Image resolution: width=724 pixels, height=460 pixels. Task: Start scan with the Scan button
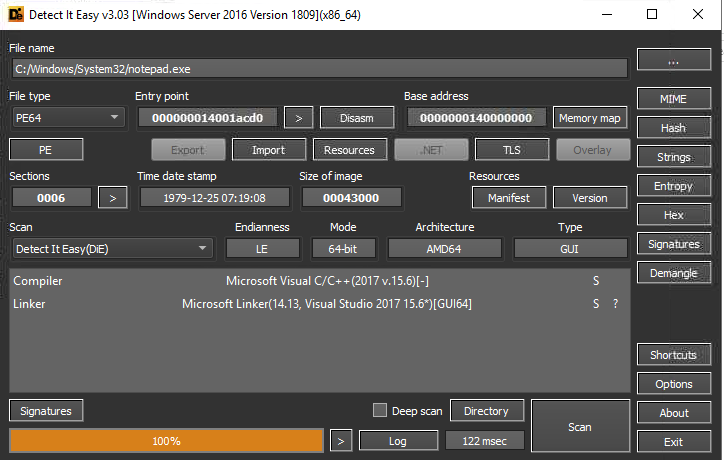[x=580, y=427]
